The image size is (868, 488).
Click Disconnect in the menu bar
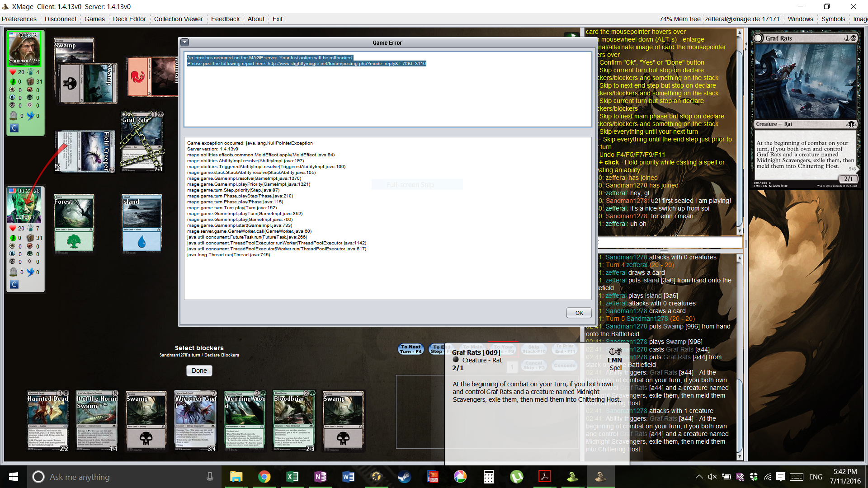pos(61,19)
